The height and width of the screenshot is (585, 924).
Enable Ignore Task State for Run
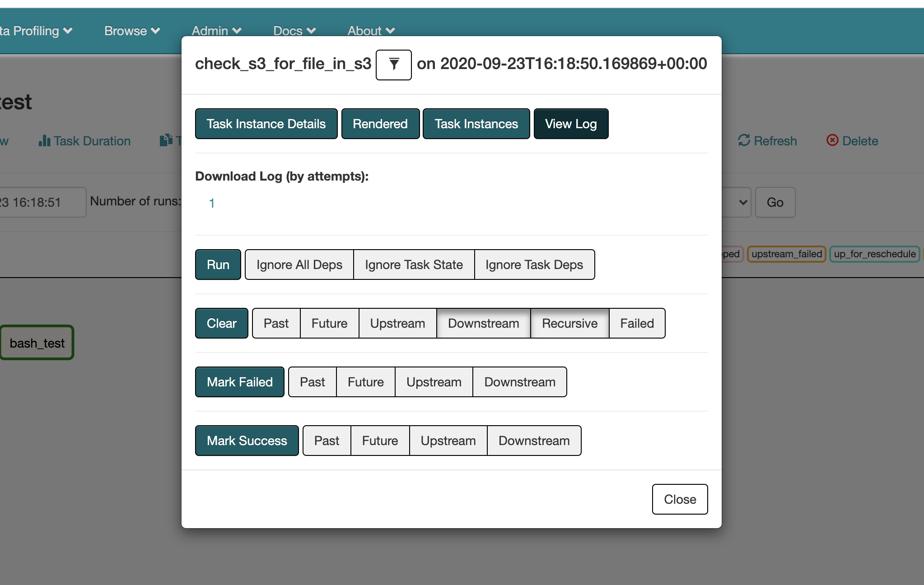pos(414,265)
